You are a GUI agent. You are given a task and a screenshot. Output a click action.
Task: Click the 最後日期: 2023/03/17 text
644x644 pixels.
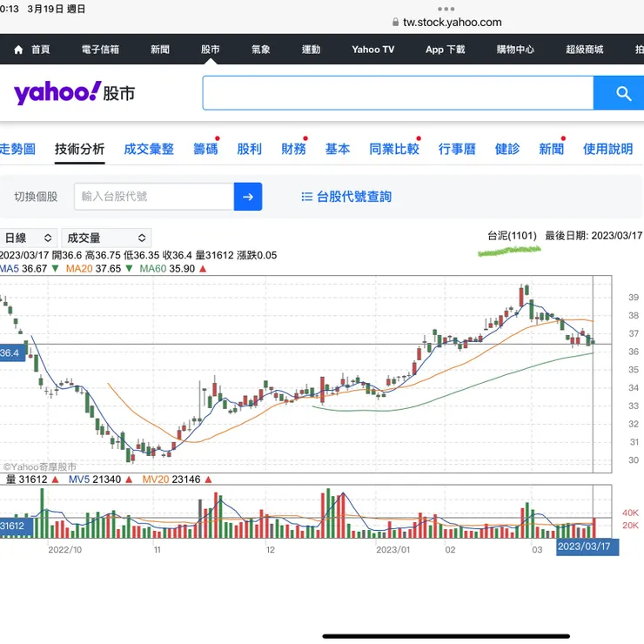coord(594,236)
